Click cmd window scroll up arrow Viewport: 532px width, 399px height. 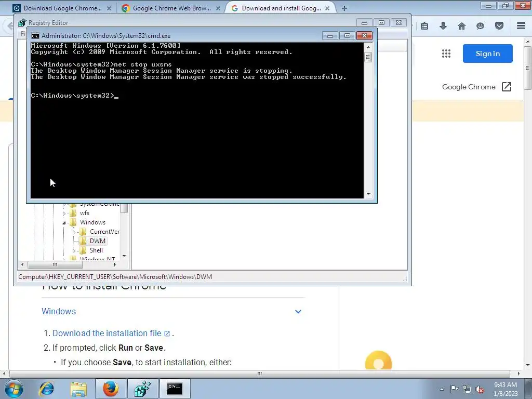[368, 47]
